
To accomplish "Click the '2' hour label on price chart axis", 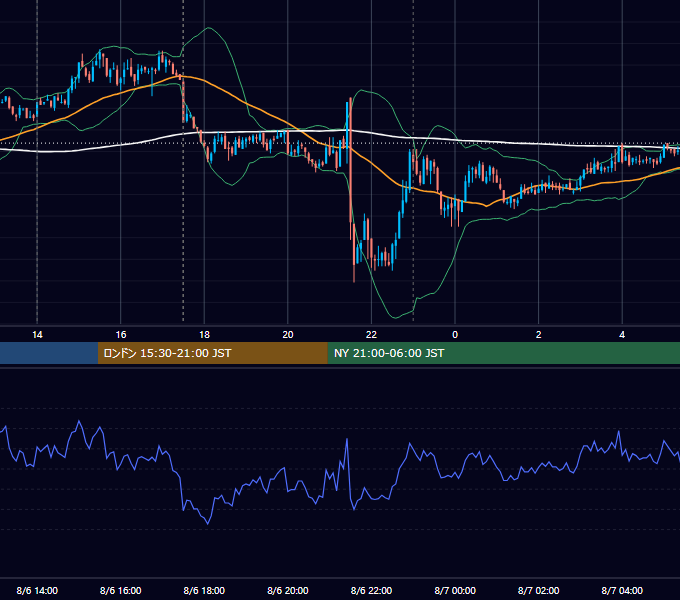I will 539,335.
